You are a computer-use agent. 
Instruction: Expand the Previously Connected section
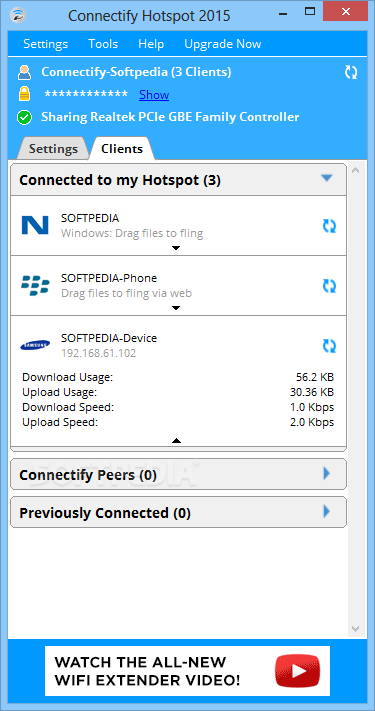(326, 512)
